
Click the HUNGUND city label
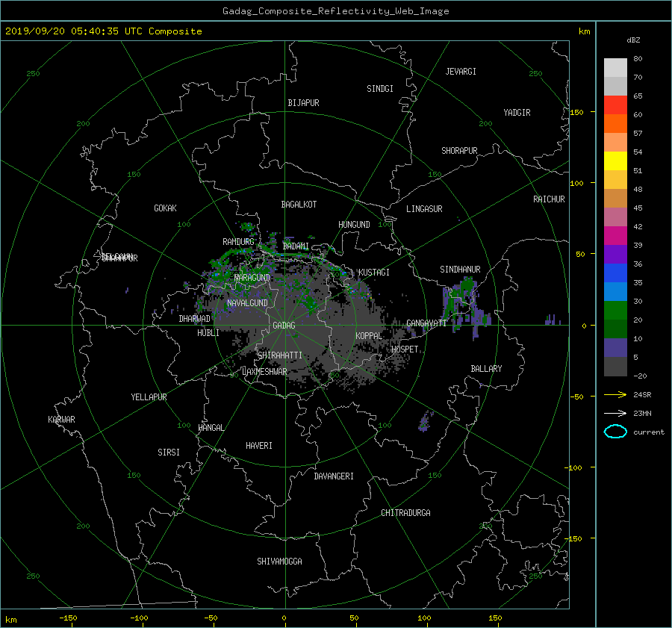tap(354, 225)
